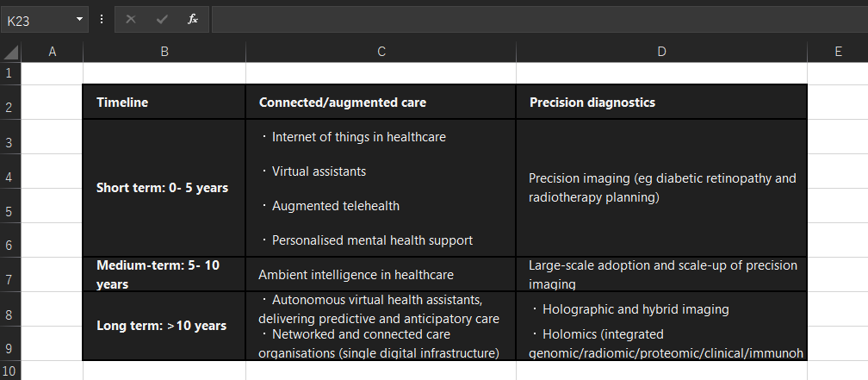This screenshot has width=868, height=380.
Task: Click the Select All corner triangle
Action: click(10, 53)
